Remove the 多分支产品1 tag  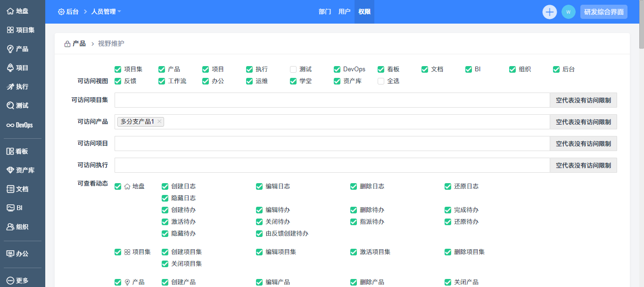[159, 122]
